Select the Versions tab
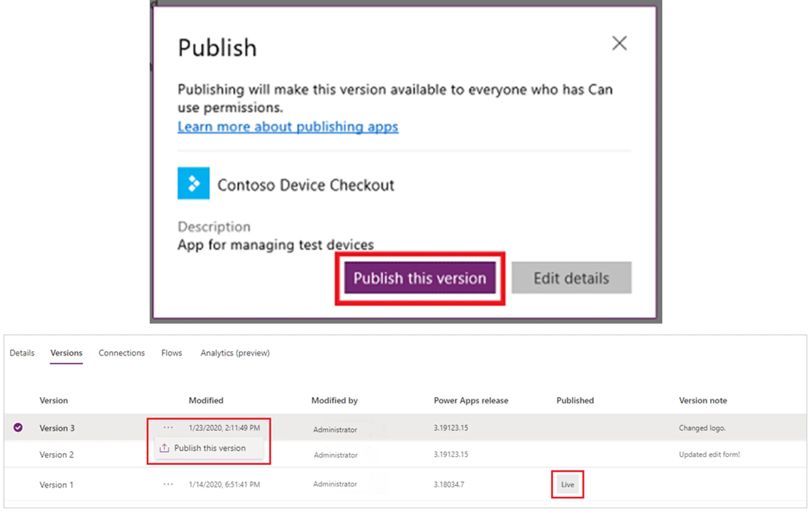Screen dimensions: 812x513 [x=67, y=353]
